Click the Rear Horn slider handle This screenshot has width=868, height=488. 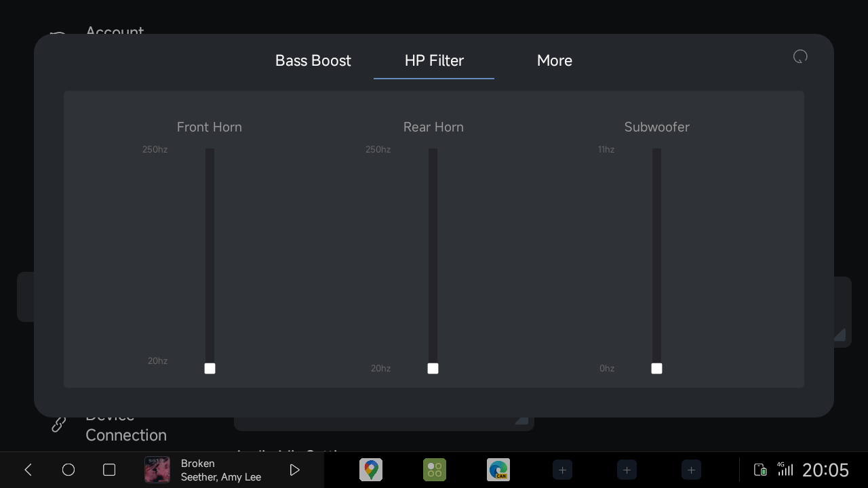433,368
